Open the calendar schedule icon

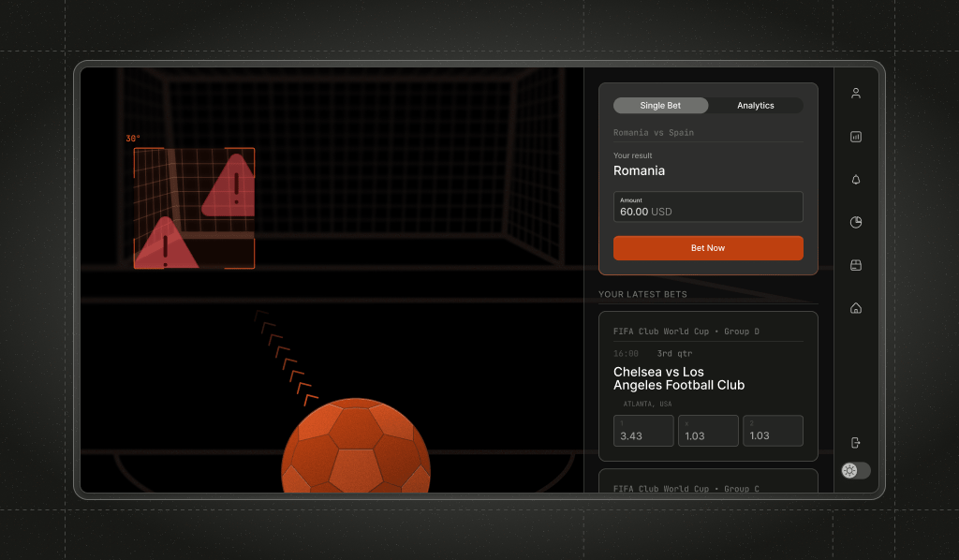pyautogui.click(x=855, y=266)
